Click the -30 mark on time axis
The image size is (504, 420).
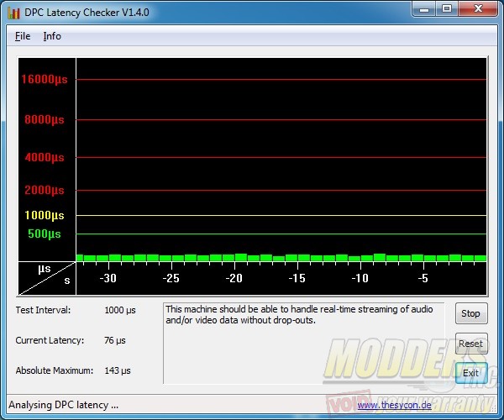coord(108,278)
